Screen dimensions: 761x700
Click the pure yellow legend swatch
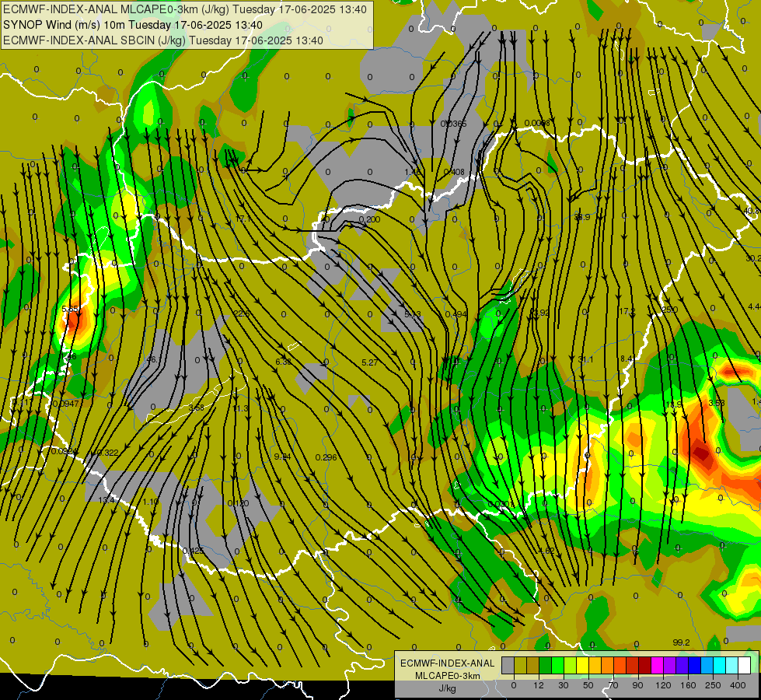[x=583, y=665]
